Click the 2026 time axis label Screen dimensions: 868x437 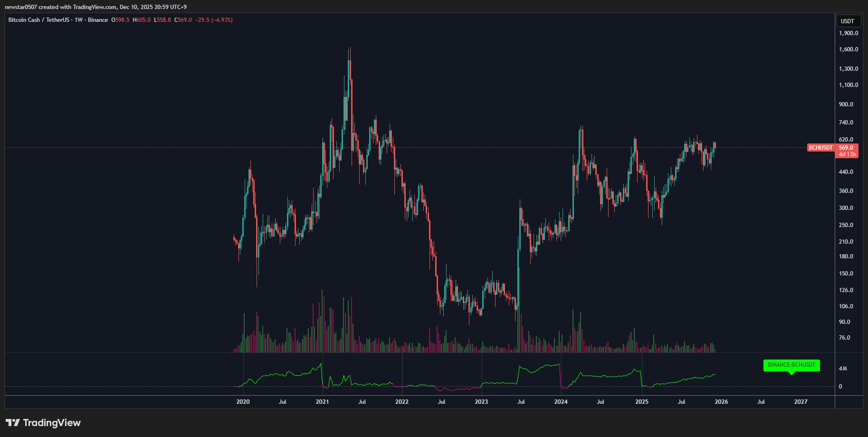721,402
